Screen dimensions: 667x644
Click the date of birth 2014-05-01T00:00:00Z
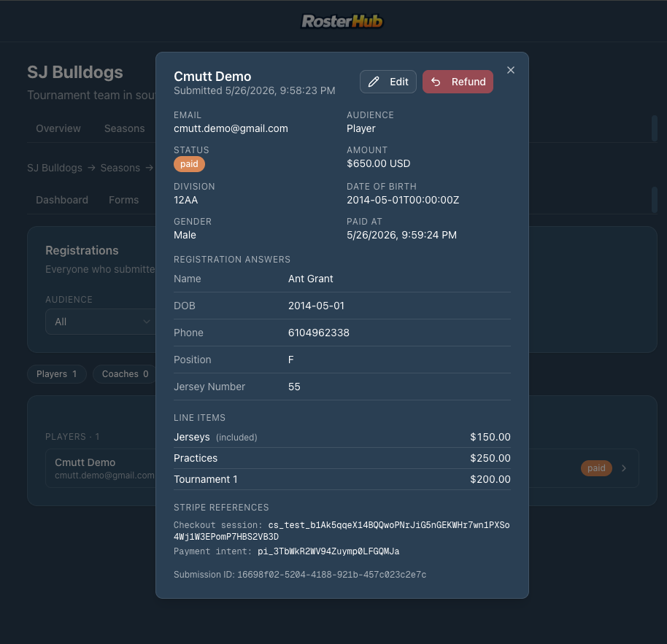(403, 200)
